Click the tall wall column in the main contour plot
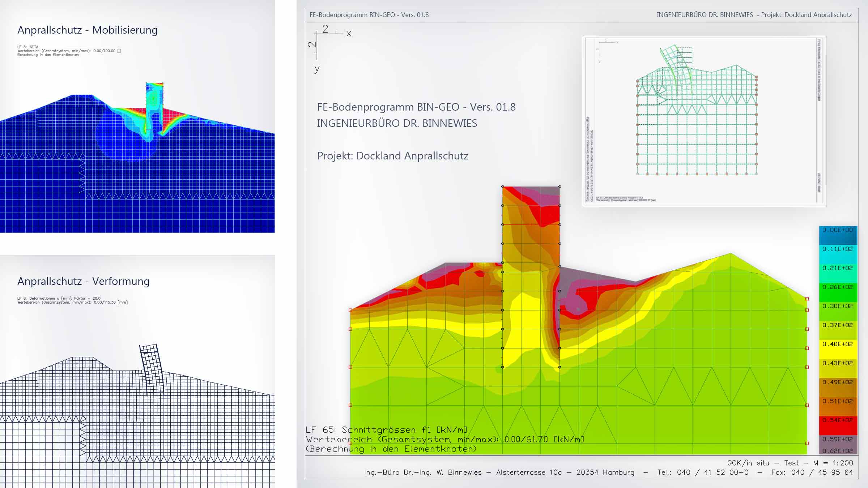Screen dimensions: 868x488 coord(531,277)
